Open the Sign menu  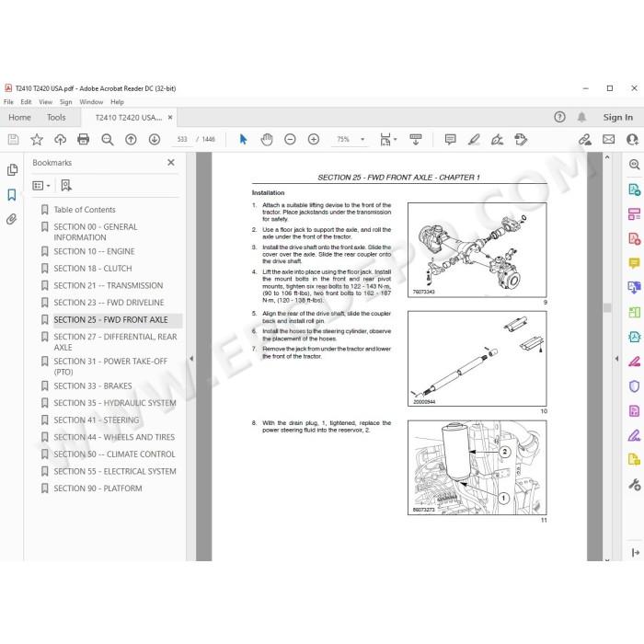[65, 102]
